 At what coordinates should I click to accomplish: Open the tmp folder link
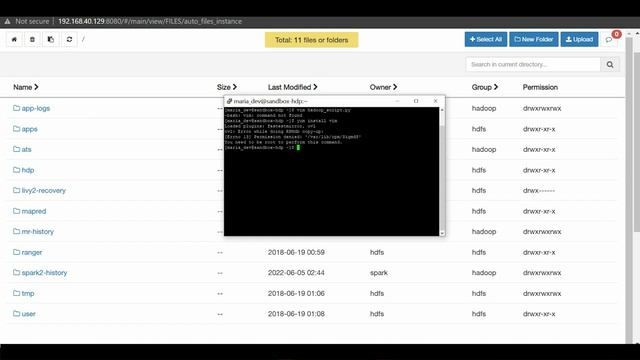click(x=28, y=293)
